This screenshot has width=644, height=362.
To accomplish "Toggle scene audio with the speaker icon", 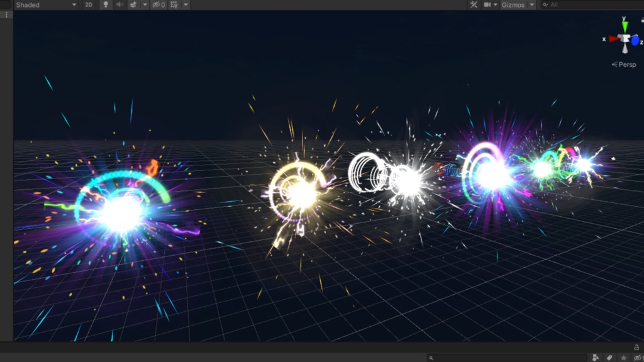I will [x=119, y=5].
